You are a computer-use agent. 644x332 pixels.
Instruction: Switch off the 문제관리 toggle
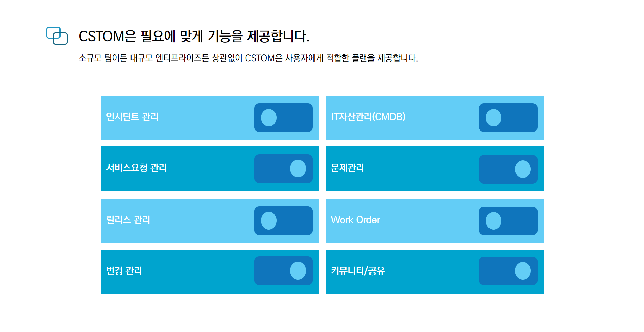click(x=508, y=169)
